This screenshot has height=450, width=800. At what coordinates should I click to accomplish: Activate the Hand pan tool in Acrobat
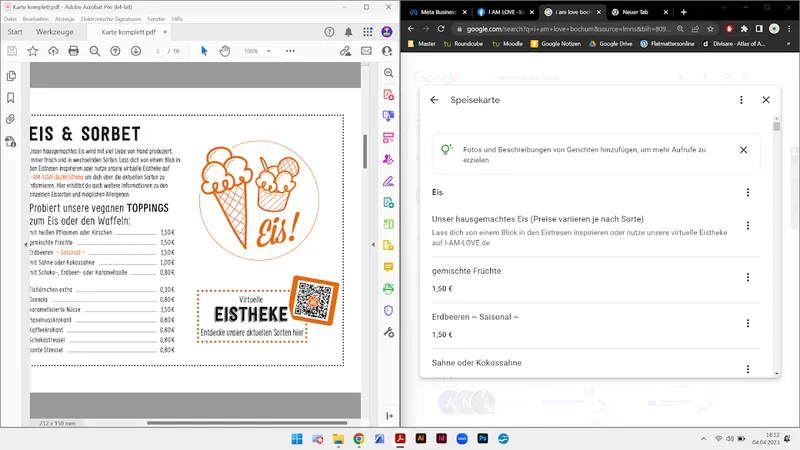click(224, 51)
